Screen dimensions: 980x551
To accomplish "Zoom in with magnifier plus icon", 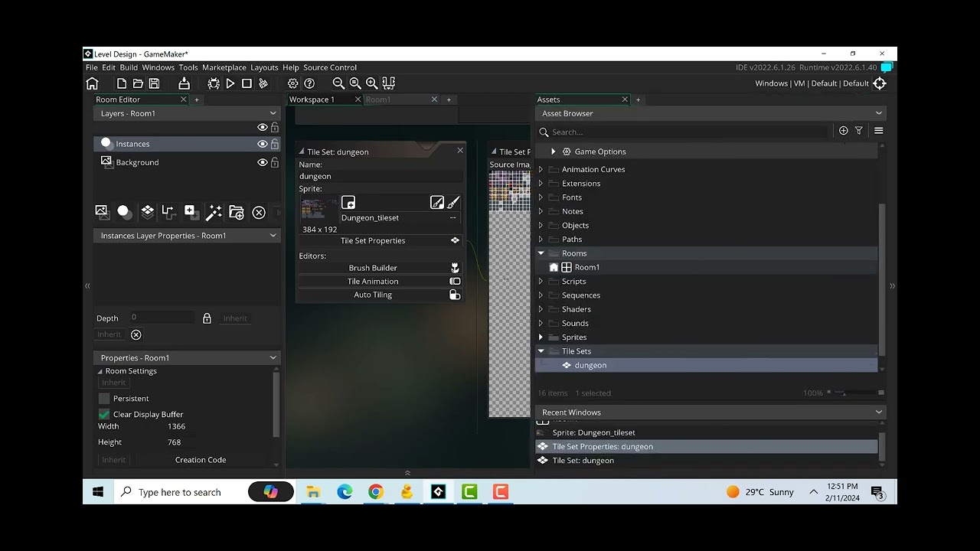I will (371, 83).
